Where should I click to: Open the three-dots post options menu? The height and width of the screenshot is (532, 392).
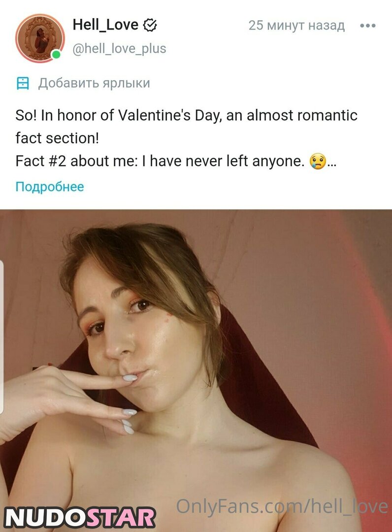[x=367, y=26]
